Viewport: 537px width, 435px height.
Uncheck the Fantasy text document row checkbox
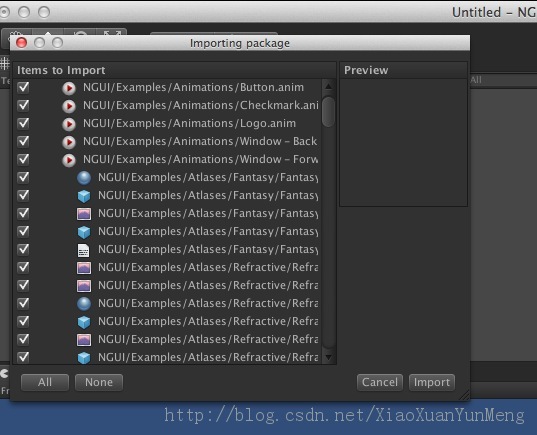(23, 249)
